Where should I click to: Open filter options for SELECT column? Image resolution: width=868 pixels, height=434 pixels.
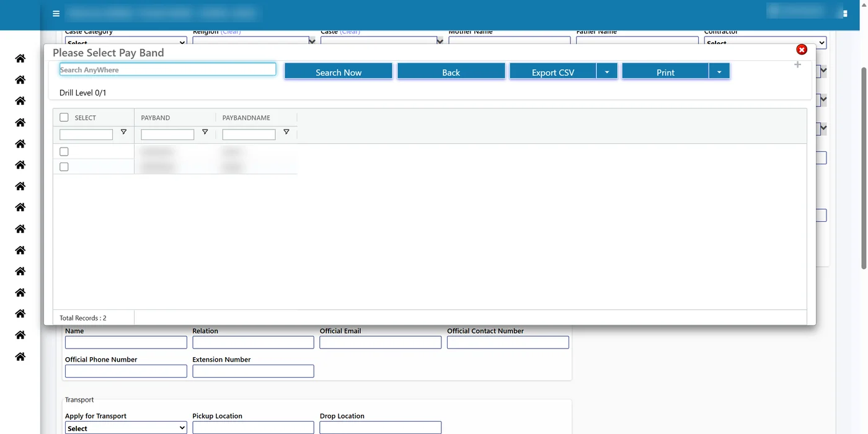[x=123, y=132]
